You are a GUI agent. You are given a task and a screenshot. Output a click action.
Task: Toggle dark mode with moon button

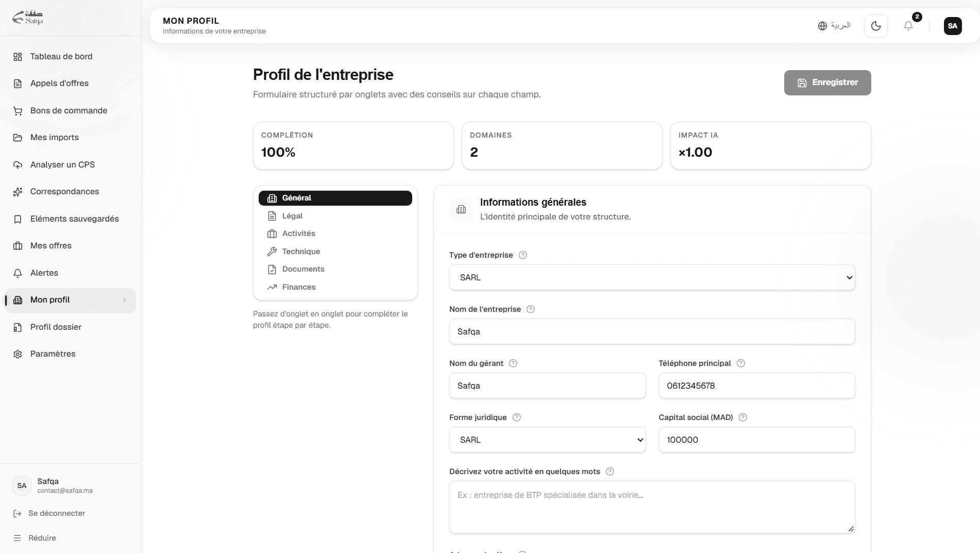pos(876,26)
